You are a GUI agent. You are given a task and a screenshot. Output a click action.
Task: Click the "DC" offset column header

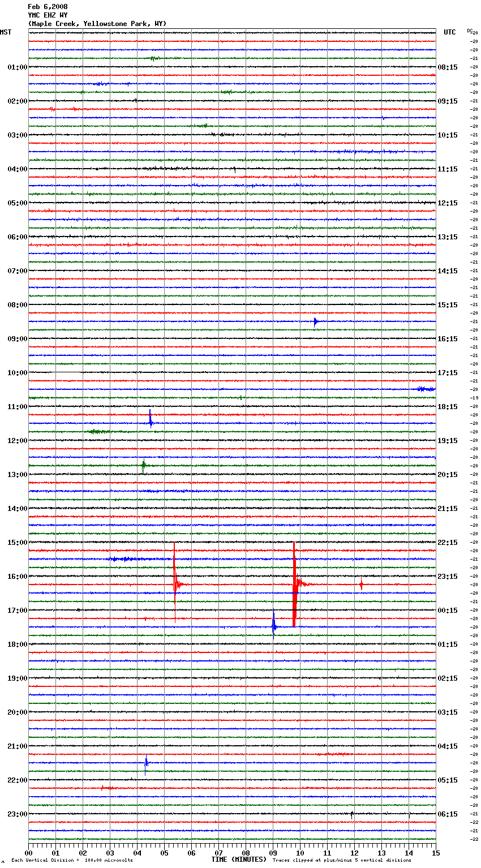coord(470,31)
